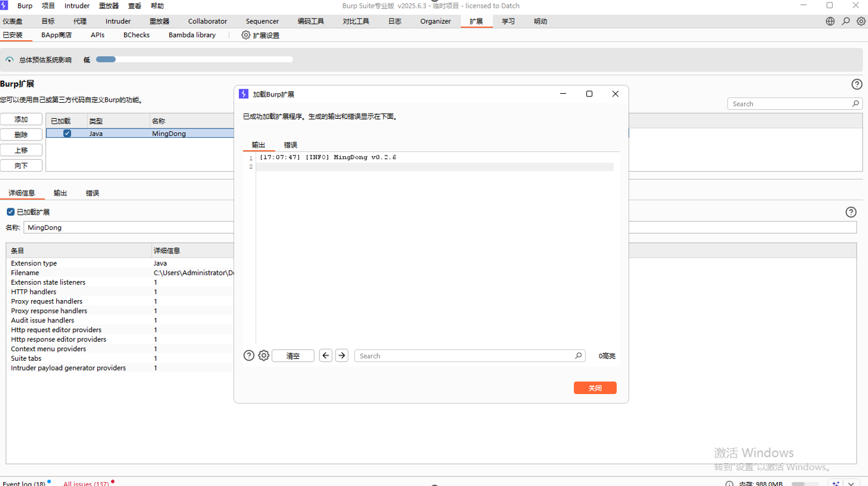This screenshot has height=486, width=868.
Task: Open the Organizer tab
Action: tap(435, 21)
